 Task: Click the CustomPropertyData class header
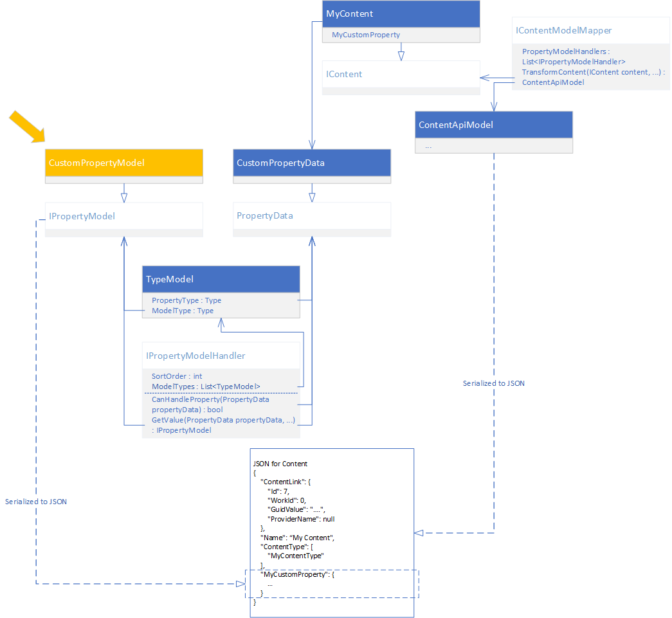[311, 163]
